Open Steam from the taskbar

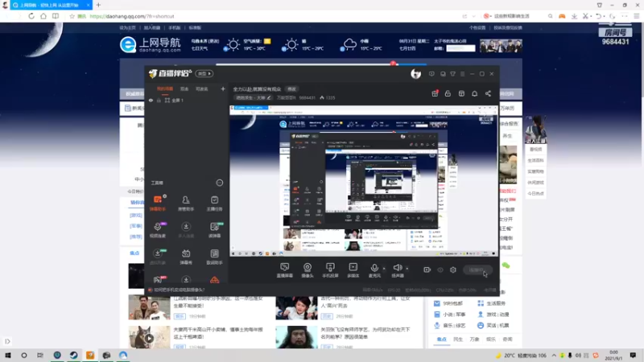tap(73, 356)
